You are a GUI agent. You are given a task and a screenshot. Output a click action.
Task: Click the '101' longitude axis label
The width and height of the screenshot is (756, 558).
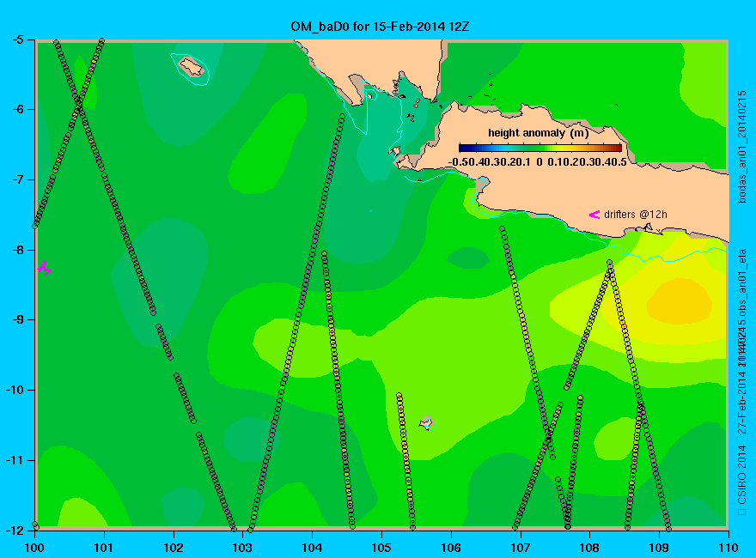pos(104,548)
